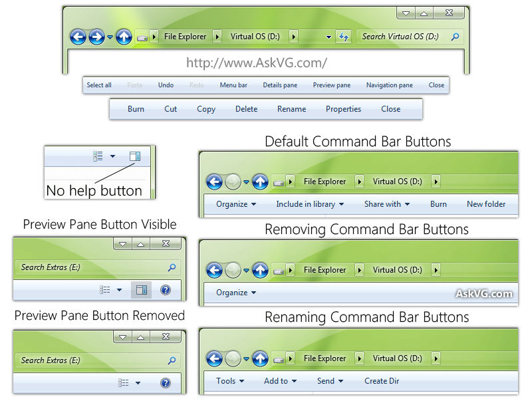Click the folder icon in the address bar

tap(142, 37)
